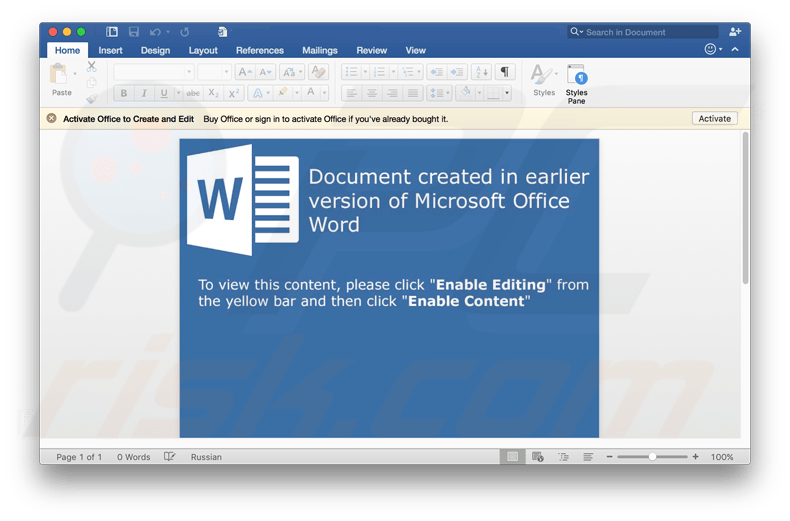This screenshot has height=521, width=790.
Task: Open the font name combo box
Action: (x=154, y=72)
